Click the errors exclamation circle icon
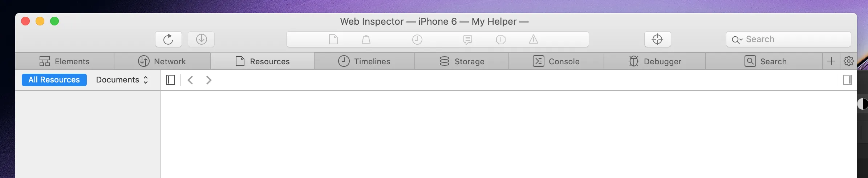The image size is (868, 178). 500,39
